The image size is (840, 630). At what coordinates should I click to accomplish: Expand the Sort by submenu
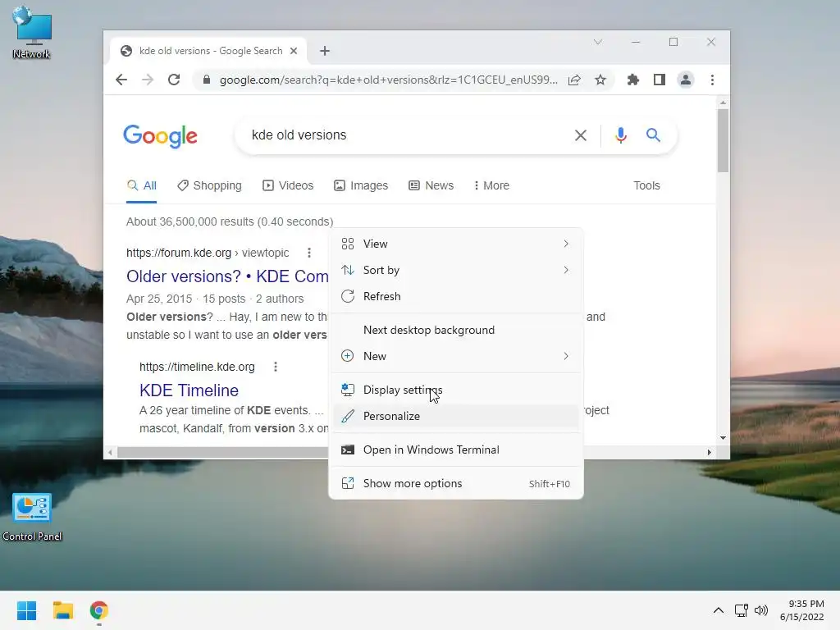click(456, 270)
